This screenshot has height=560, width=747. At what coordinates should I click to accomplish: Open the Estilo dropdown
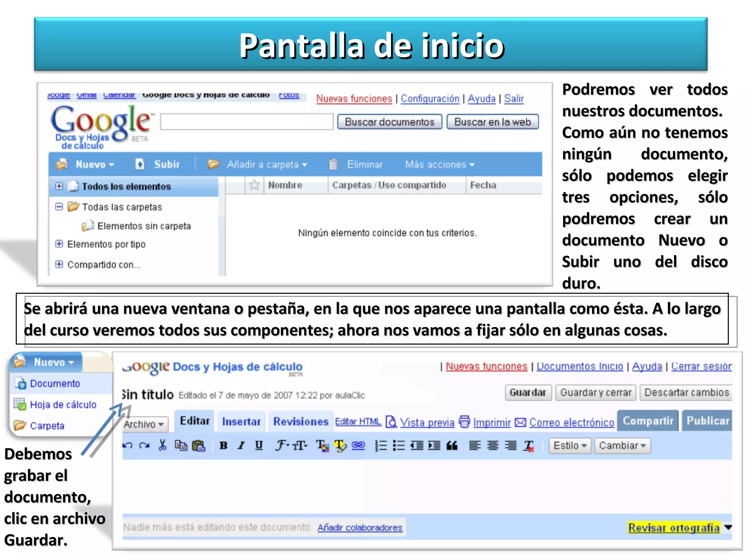(x=570, y=446)
